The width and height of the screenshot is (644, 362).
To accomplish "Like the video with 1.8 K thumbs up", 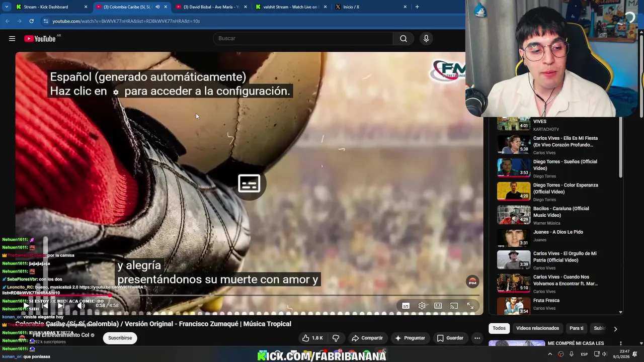I will click(312, 338).
